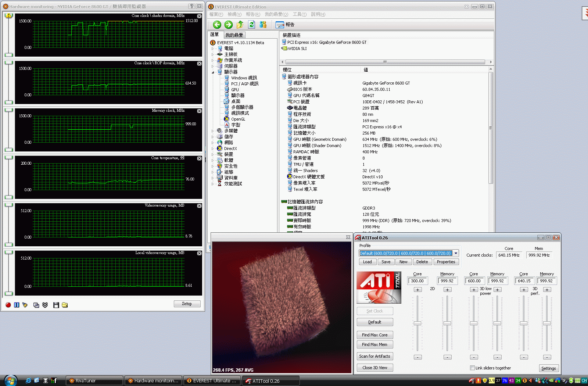Viewport: 588px width, 386px height.
Task: Open the 檔案 menu in EVEREST
Action: (x=216, y=14)
